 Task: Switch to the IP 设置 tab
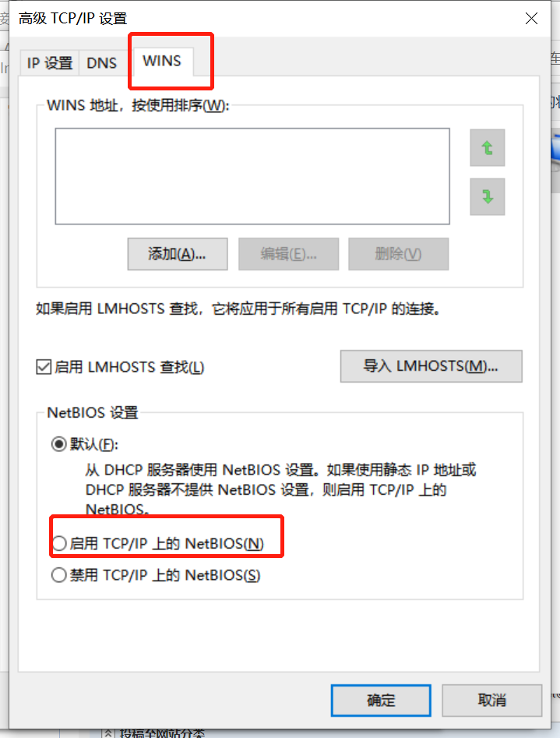point(49,62)
